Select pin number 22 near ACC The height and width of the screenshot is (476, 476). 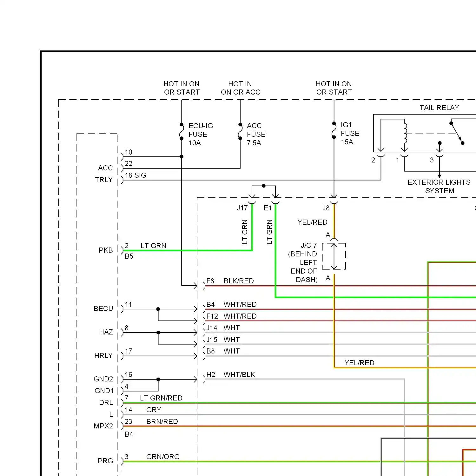(x=129, y=163)
